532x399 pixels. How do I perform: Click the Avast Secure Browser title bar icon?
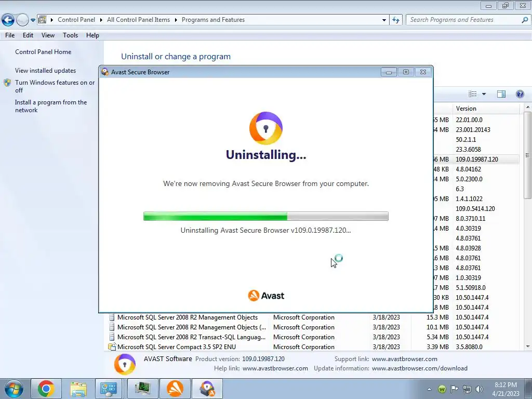[x=105, y=72]
